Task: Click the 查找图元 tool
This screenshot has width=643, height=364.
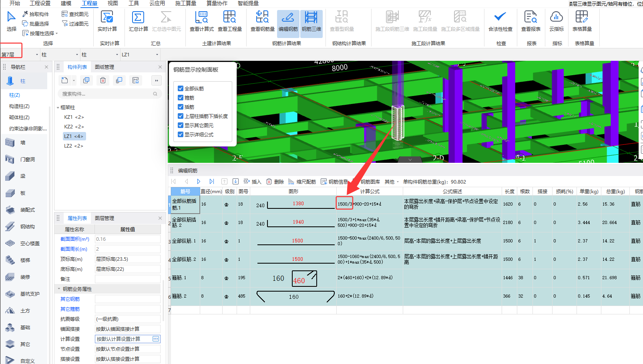Action: point(75,14)
